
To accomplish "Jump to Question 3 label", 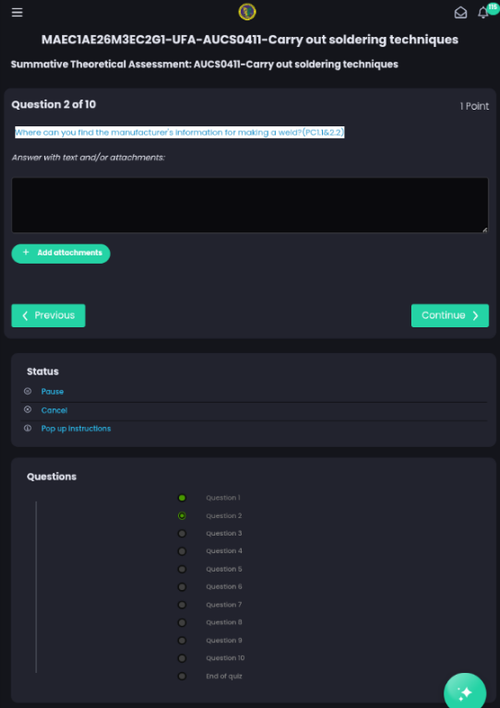I will tap(224, 534).
